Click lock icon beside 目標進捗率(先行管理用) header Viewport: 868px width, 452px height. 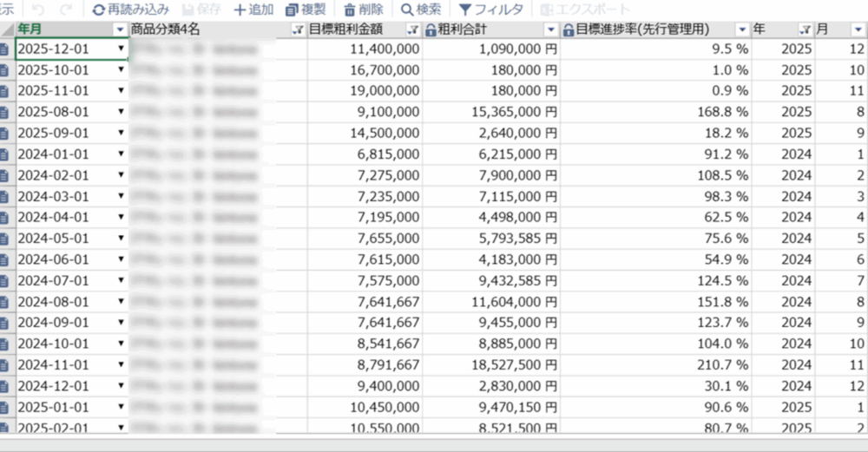click(569, 30)
